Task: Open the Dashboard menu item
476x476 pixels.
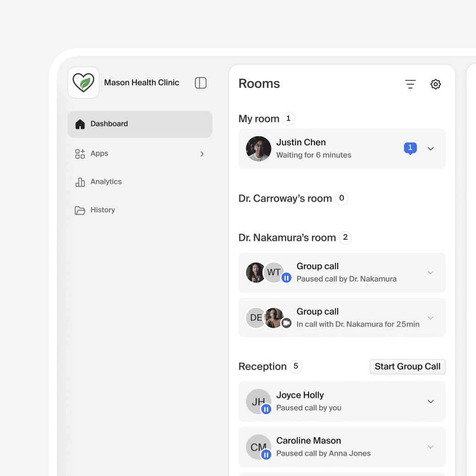Action: pyautogui.click(x=140, y=124)
